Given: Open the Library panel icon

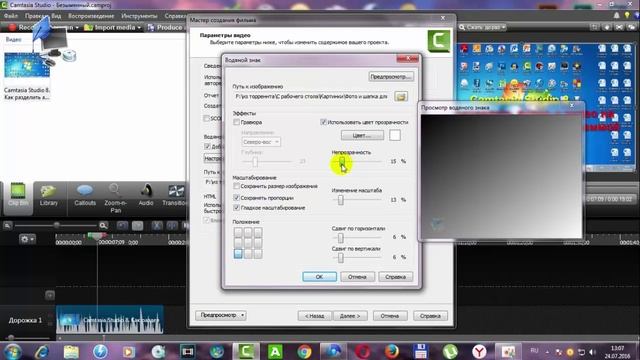Looking at the screenshot, I should click(x=49, y=196).
